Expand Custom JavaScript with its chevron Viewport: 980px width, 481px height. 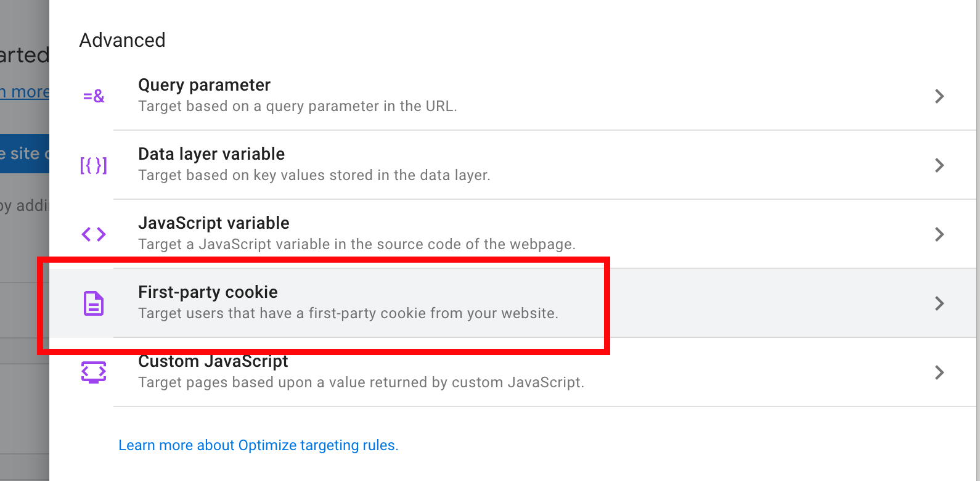939,372
